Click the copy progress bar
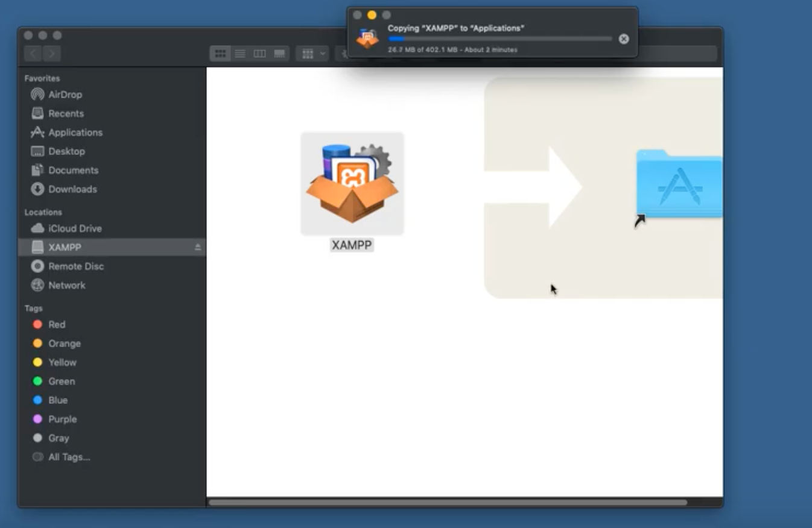The width and height of the screenshot is (812, 528). [x=500, y=39]
